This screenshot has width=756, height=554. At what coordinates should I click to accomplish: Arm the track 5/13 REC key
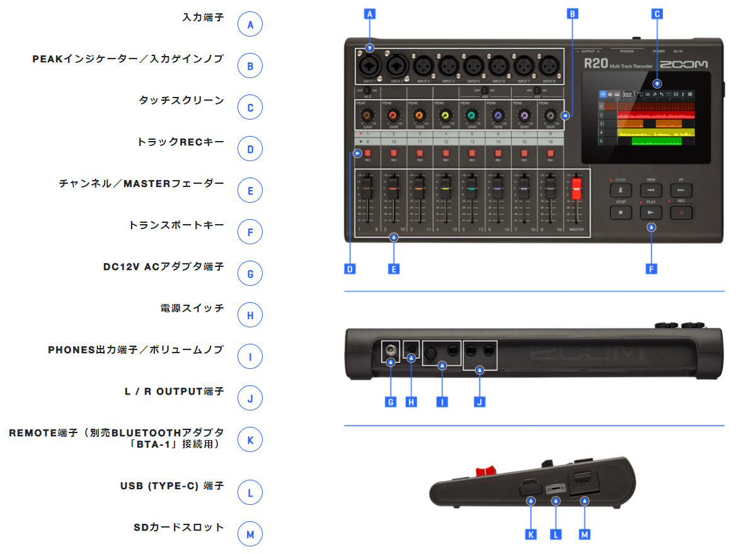[x=472, y=153]
